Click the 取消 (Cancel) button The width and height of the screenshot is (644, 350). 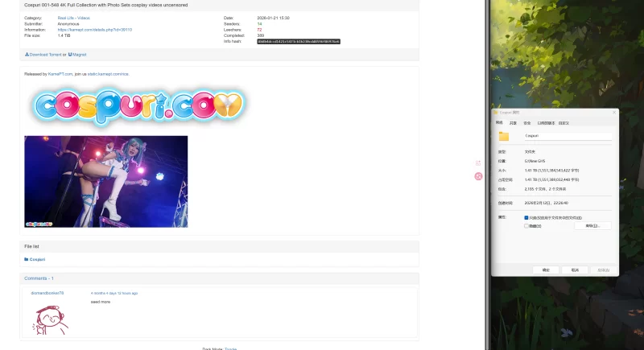point(575,270)
